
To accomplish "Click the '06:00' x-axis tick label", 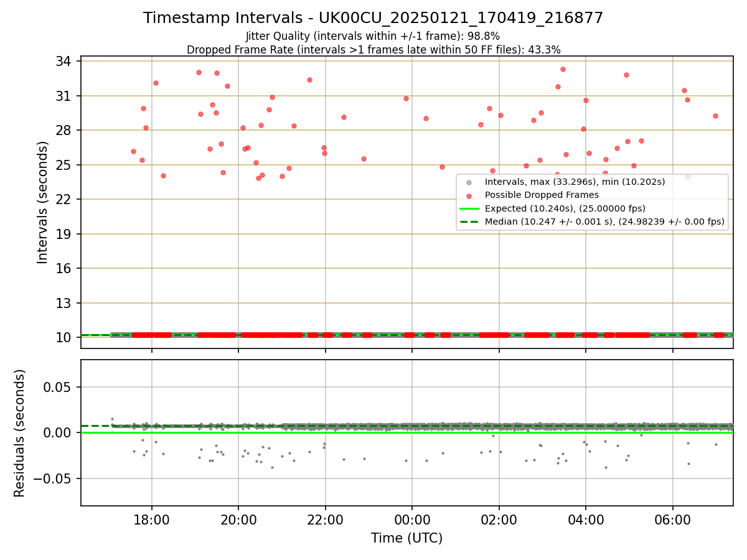I will (673, 521).
